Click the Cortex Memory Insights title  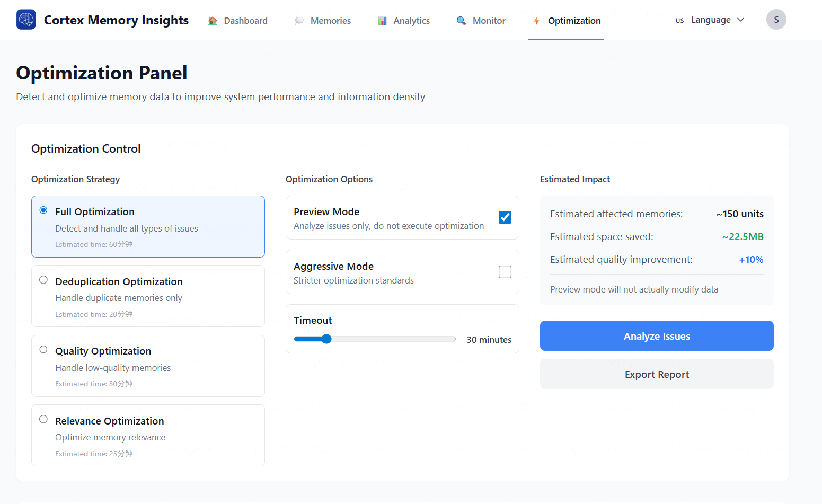(x=116, y=20)
